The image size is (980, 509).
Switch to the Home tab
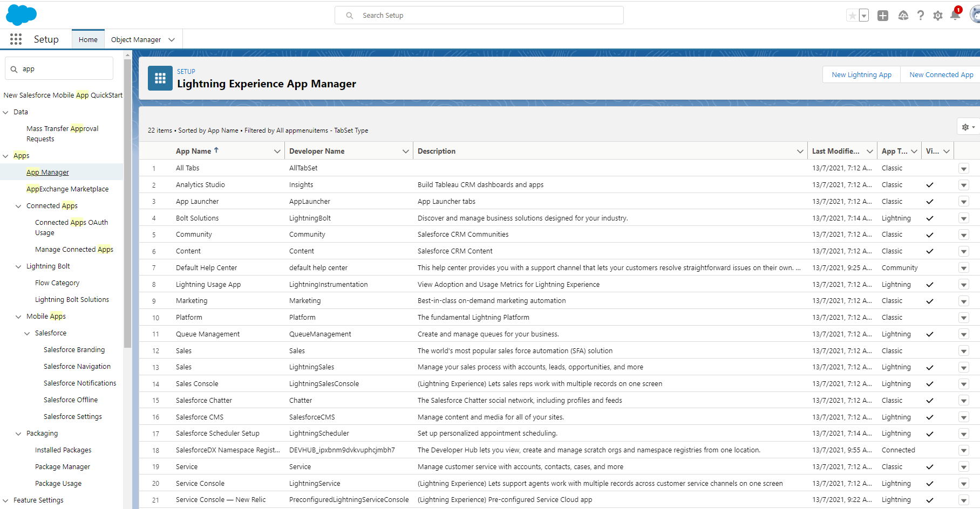pyautogui.click(x=88, y=39)
